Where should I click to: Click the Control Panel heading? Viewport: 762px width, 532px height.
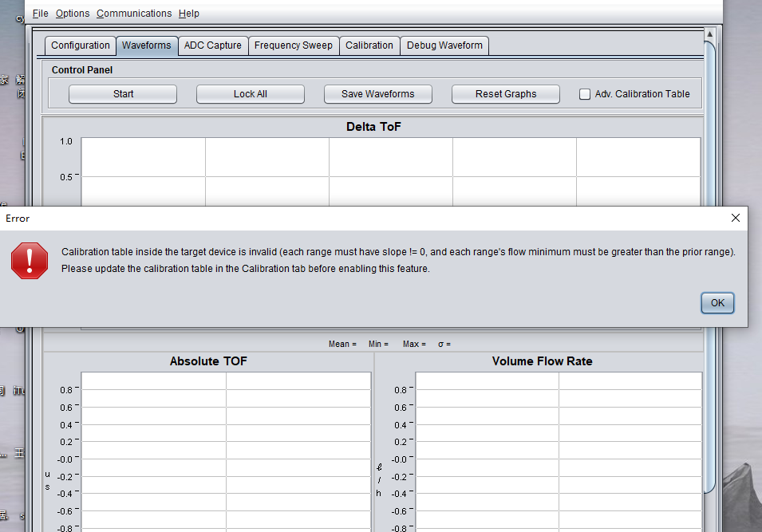[82, 70]
